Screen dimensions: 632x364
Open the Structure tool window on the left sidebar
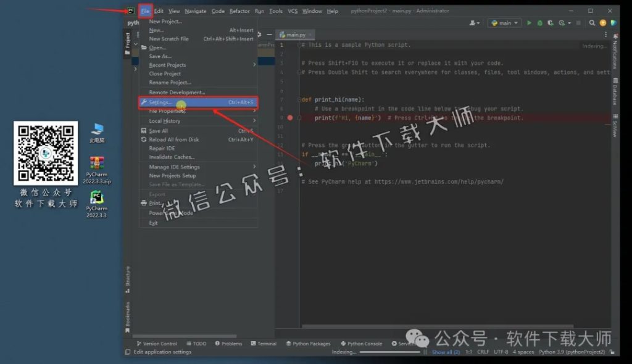125,274
